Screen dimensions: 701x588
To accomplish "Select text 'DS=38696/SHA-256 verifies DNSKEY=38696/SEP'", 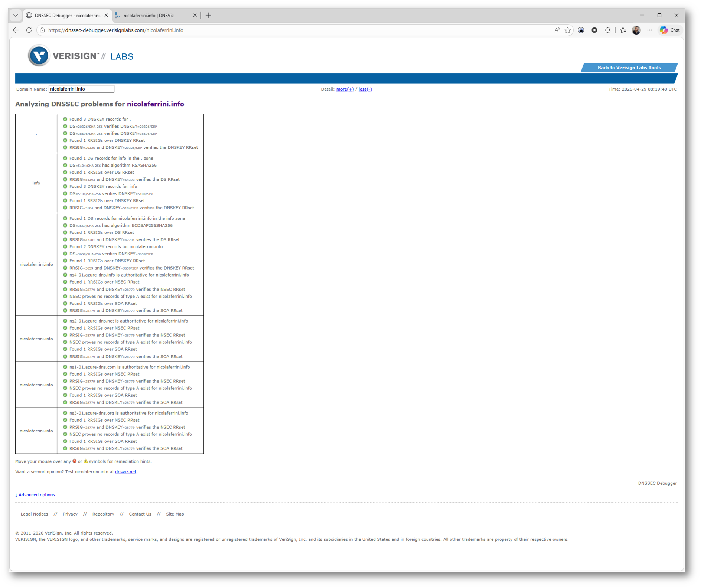I will (113, 134).
